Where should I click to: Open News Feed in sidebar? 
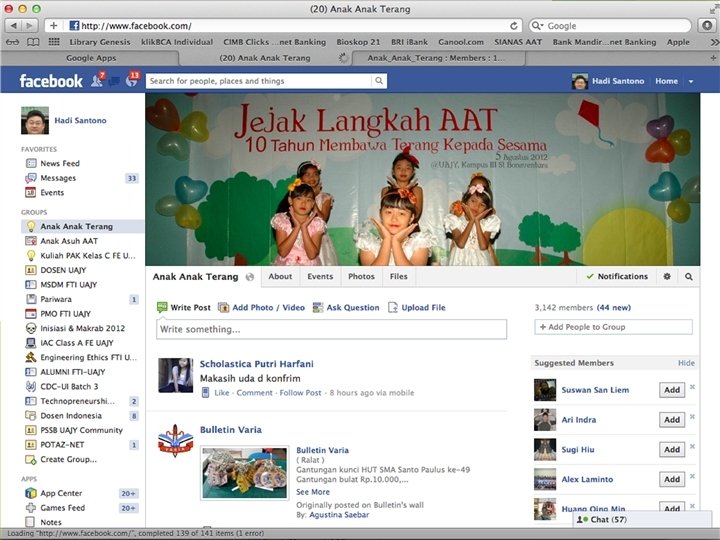60,163
